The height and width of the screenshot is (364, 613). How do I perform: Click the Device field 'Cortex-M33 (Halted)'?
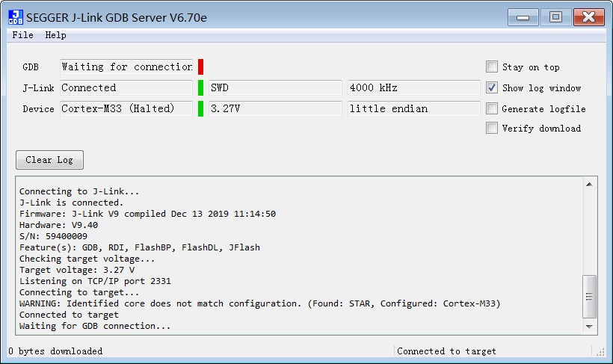coord(126,108)
